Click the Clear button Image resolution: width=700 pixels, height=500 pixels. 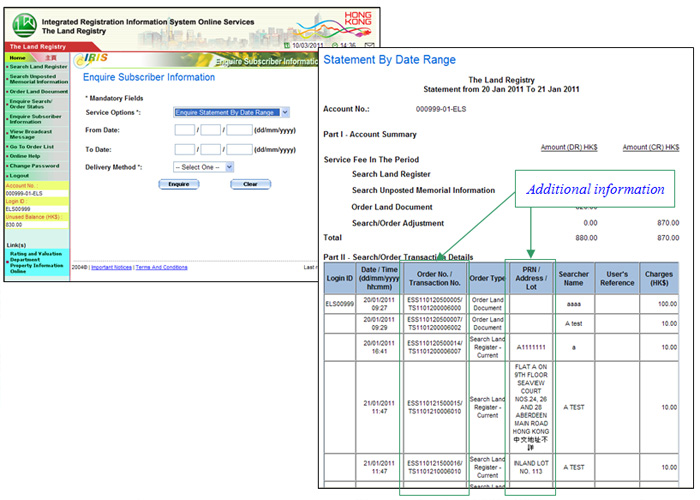pyautogui.click(x=250, y=184)
